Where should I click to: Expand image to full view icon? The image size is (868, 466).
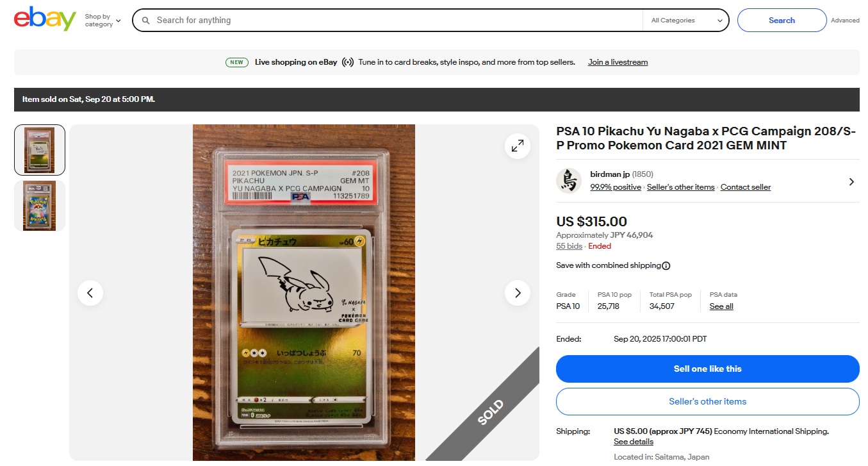pyautogui.click(x=517, y=146)
